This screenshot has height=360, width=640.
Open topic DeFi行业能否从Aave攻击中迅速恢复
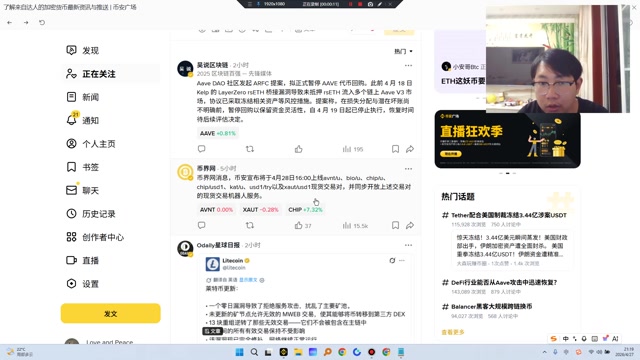[x=504, y=282]
